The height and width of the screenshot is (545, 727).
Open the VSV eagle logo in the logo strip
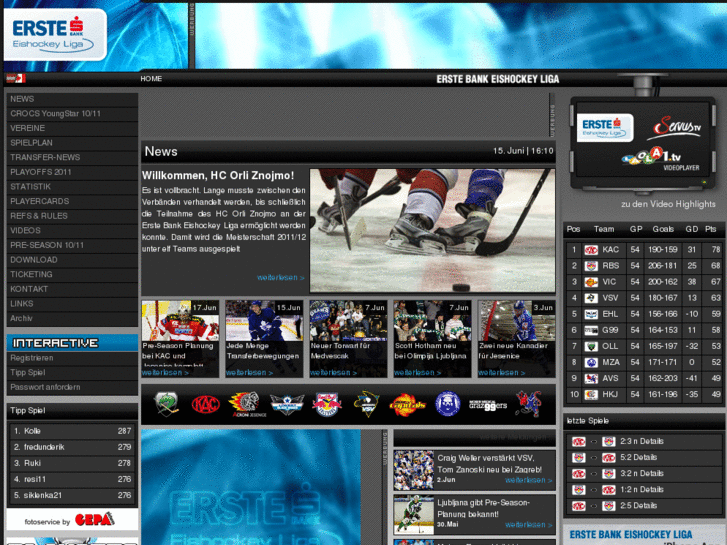tap(367, 404)
